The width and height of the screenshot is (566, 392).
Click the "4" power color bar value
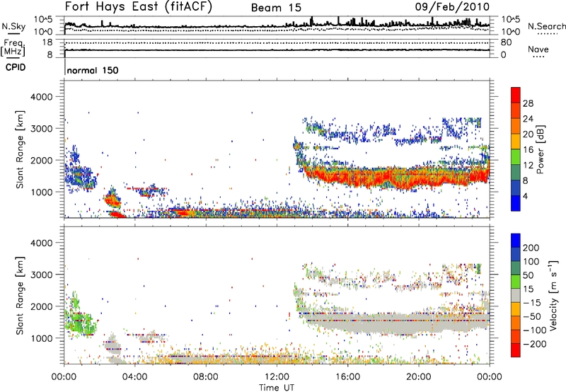(526, 196)
